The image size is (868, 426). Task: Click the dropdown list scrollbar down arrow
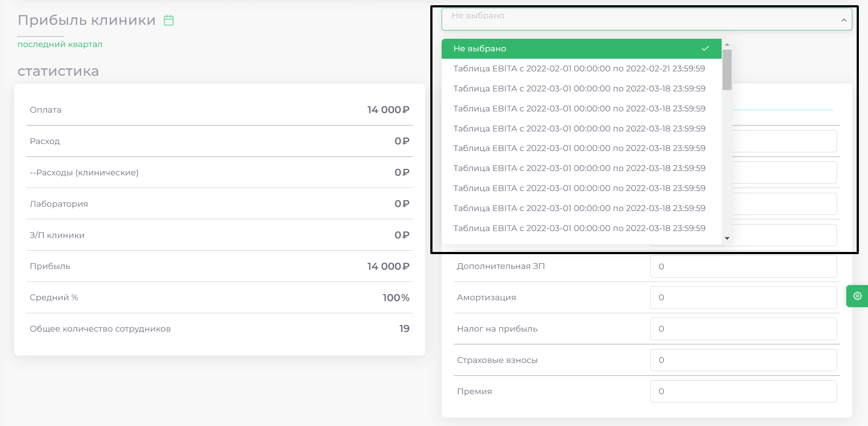click(727, 238)
